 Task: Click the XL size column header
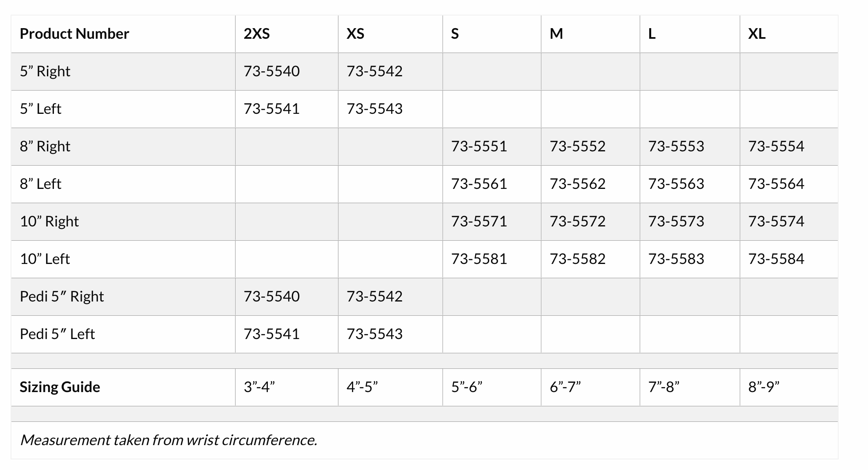[757, 34]
